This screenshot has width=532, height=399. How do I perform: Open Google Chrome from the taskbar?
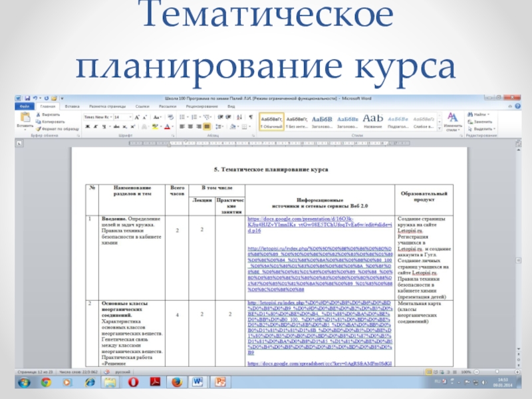pos(46,382)
